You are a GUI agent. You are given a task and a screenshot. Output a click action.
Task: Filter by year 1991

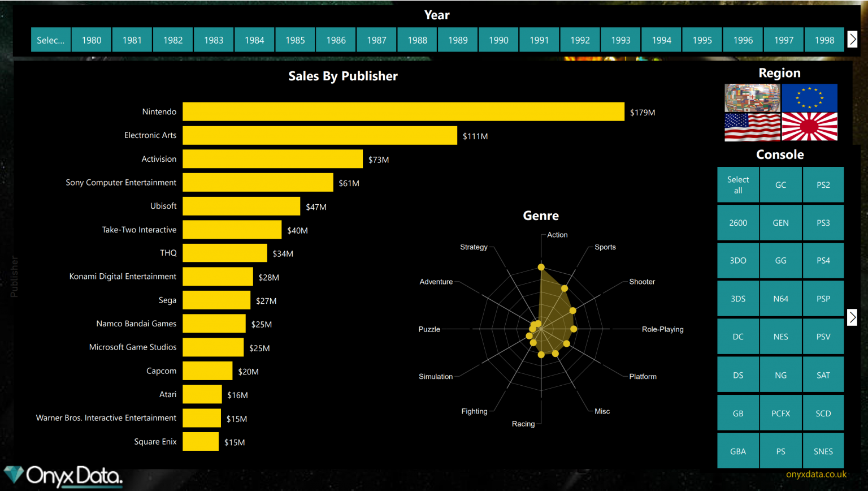click(539, 40)
